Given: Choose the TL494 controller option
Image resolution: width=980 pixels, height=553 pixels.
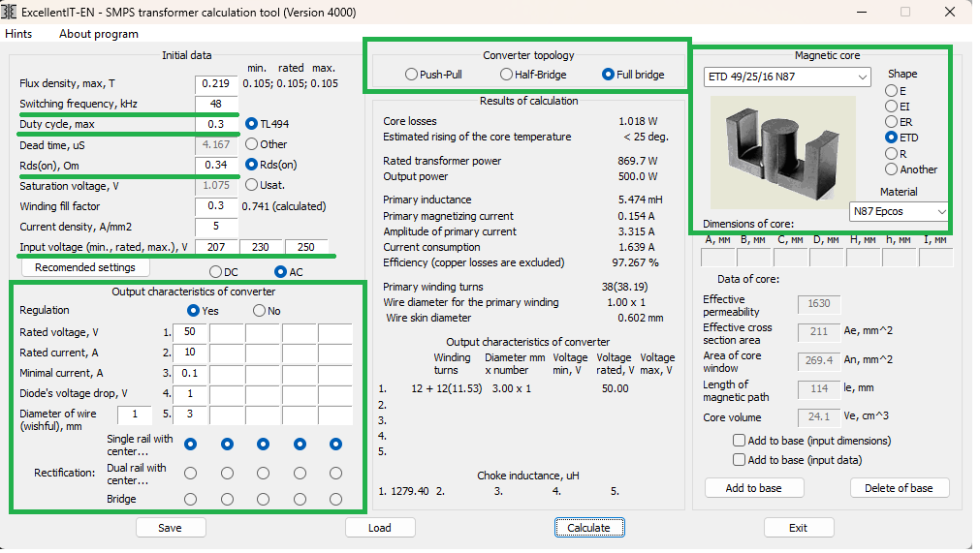Looking at the screenshot, I should 267,124.
